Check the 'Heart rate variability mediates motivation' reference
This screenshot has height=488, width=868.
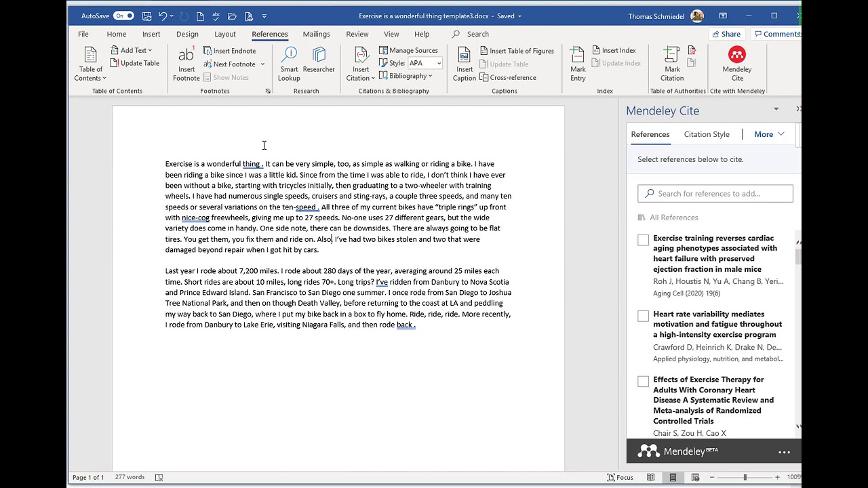coord(643,315)
